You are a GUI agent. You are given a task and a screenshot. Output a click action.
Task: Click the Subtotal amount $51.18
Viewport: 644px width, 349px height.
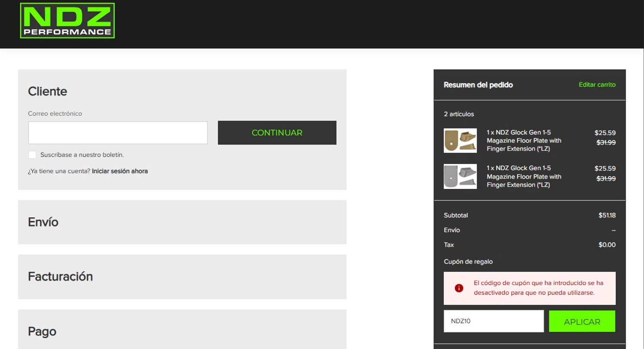tap(607, 215)
